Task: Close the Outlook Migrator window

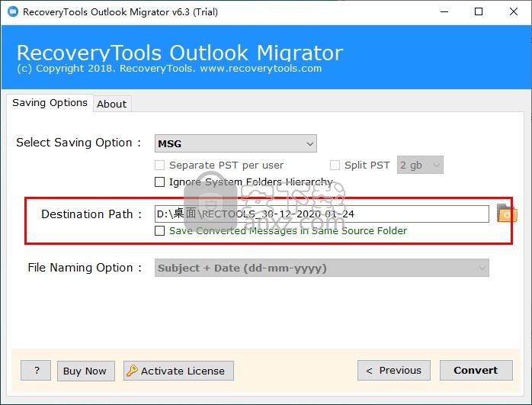Action: coord(514,12)
